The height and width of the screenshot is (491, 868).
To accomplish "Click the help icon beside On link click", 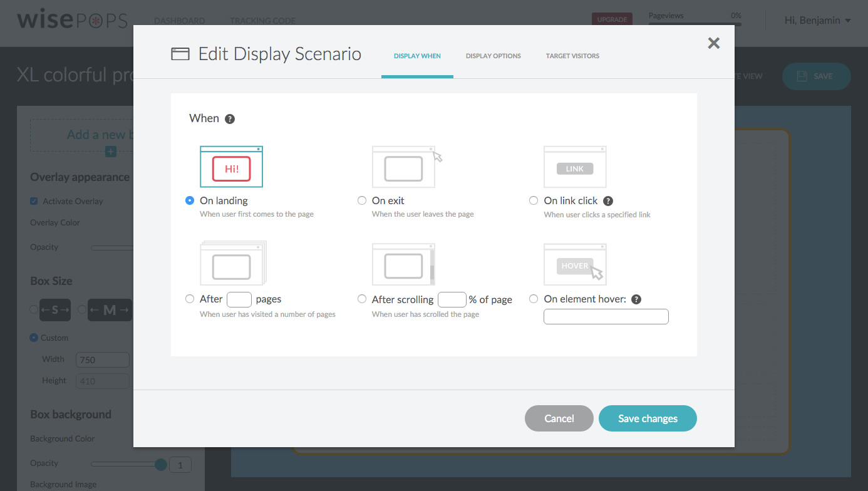I will (x=607, y=200).
